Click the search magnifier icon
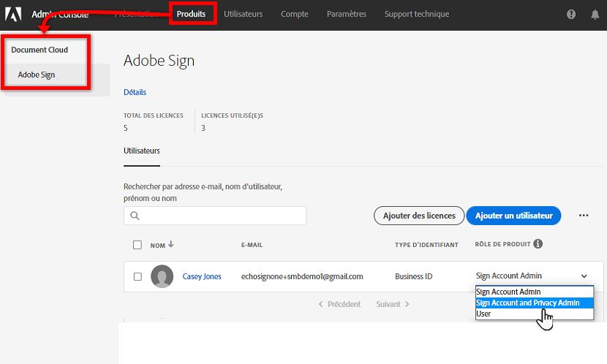This screenshot has height=364, width=607. [x=135, y=216]
